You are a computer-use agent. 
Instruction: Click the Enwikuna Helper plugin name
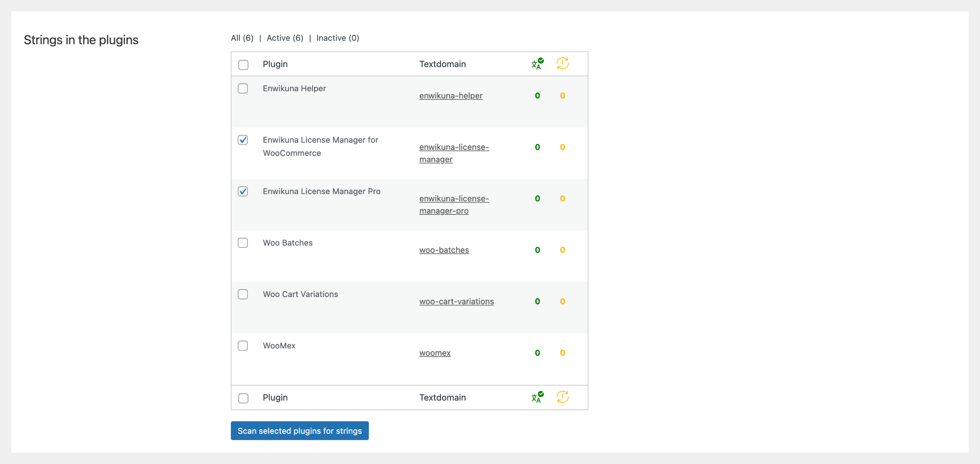(294, 88)
